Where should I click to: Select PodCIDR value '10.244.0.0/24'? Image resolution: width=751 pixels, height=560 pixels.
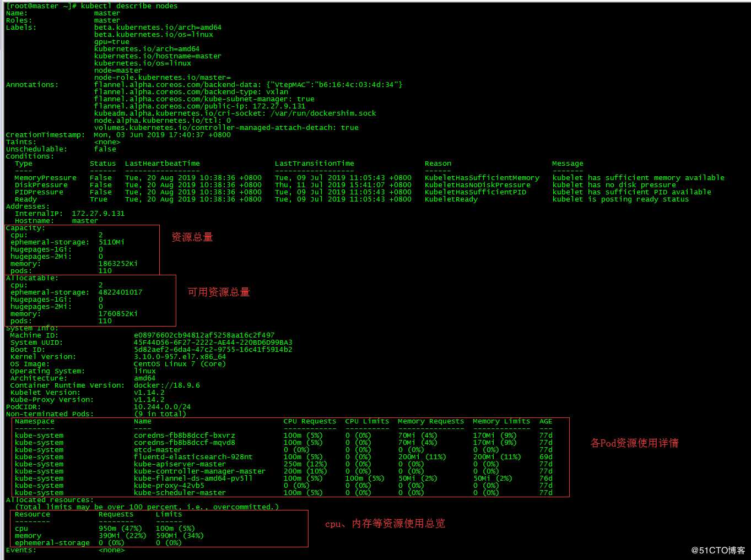point(162,407)
